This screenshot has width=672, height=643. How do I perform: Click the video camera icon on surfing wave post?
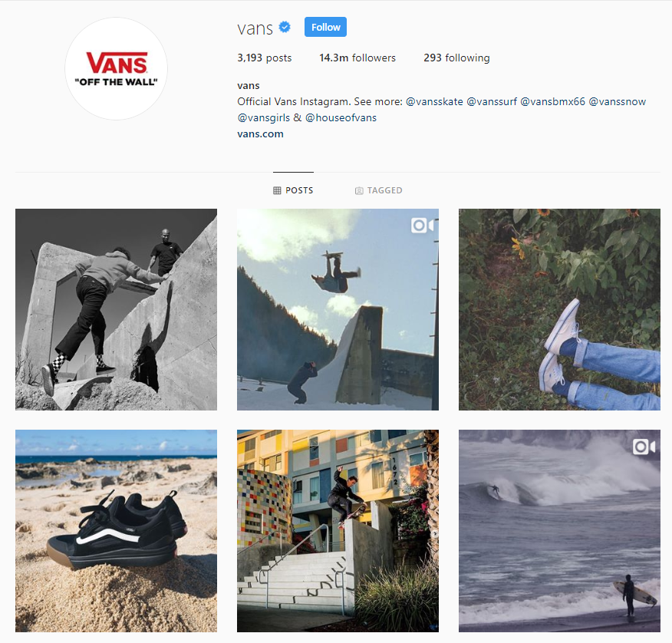coord(644,447)
